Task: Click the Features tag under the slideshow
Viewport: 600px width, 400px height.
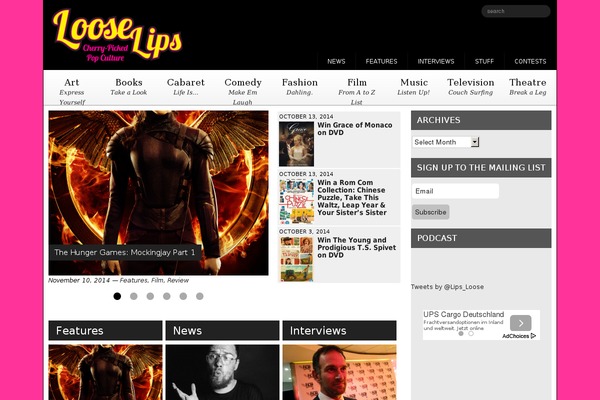Action: point(133,280)
